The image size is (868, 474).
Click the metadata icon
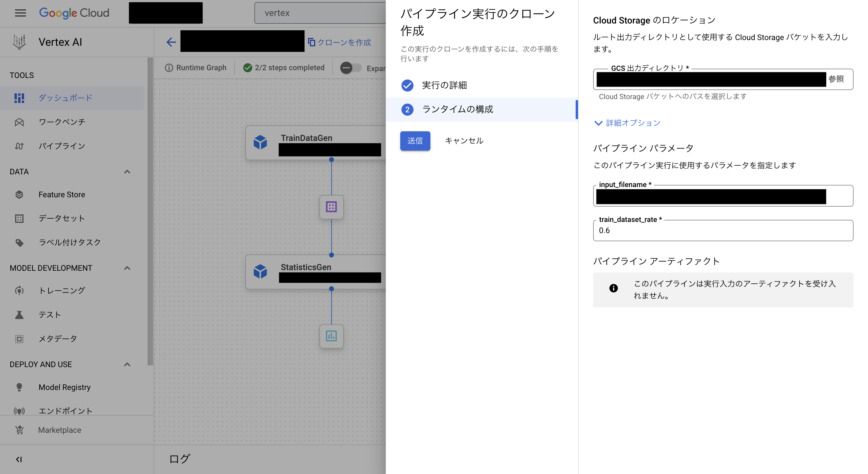tap(19, 339)
